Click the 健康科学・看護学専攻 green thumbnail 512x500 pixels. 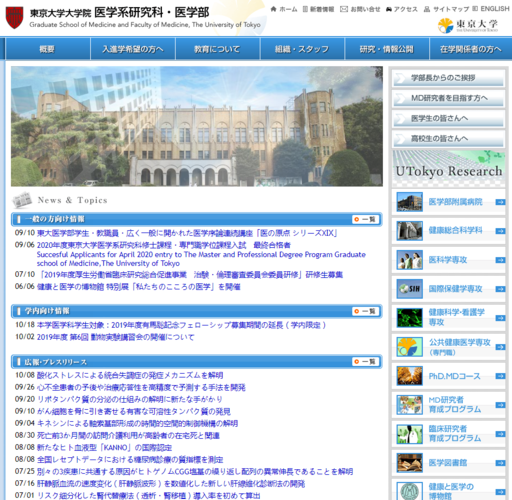click(410, 318)
